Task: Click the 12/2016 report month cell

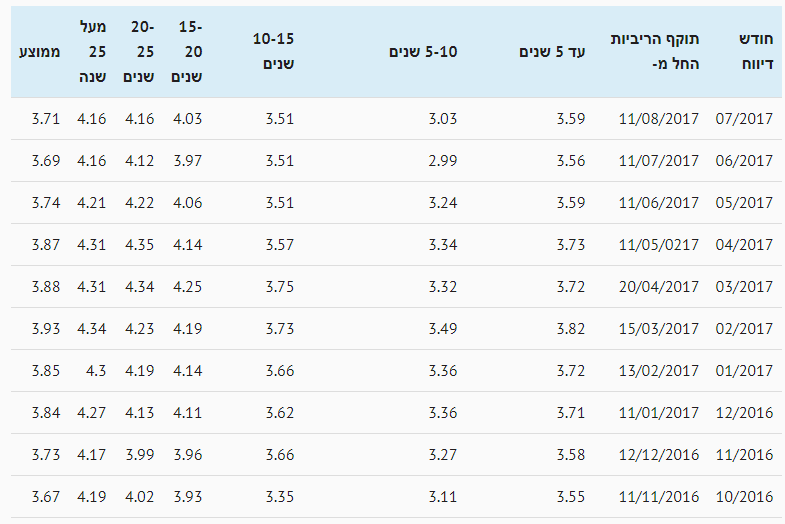Action: point(744,413)
